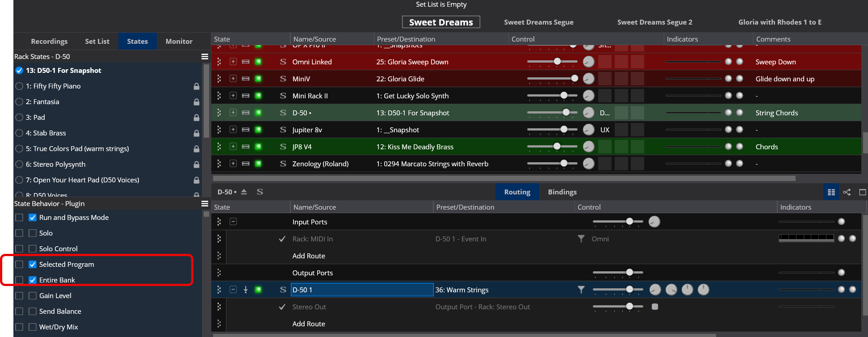Switch the routing panel to wiring diagram icon

[847, 192]
